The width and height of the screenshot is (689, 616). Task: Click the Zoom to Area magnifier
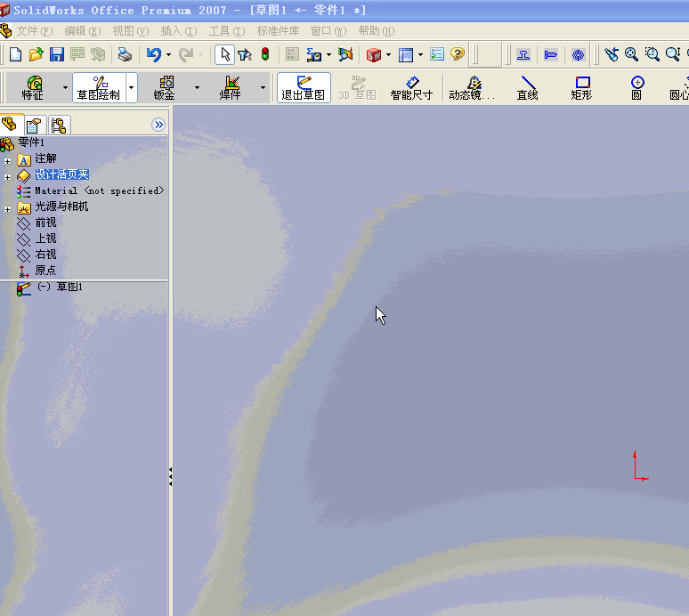(653, 54)
